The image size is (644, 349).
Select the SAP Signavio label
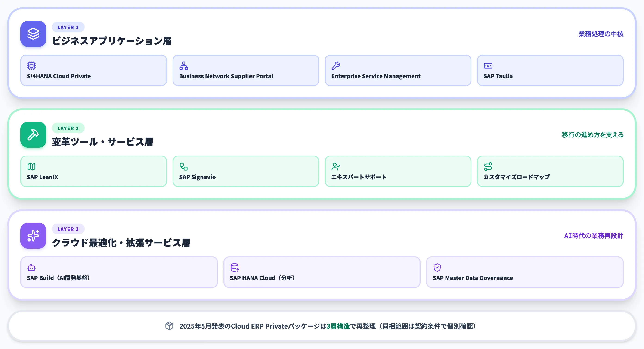197,177
